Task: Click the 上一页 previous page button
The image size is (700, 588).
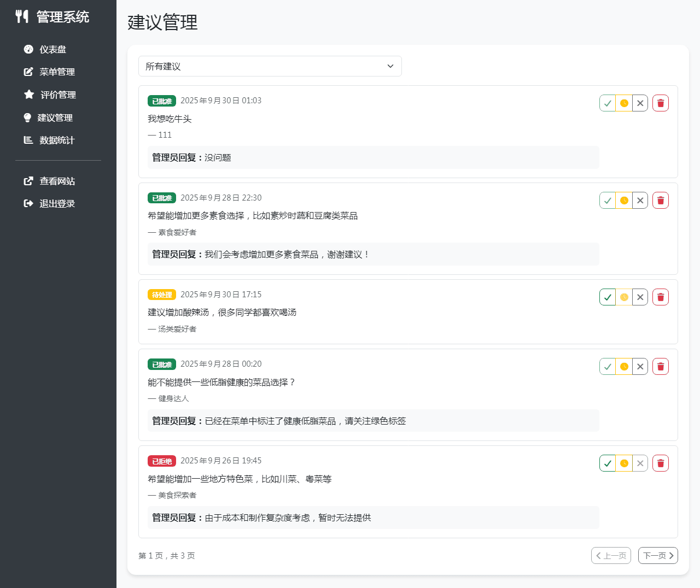Action: [x=611, y=555]
